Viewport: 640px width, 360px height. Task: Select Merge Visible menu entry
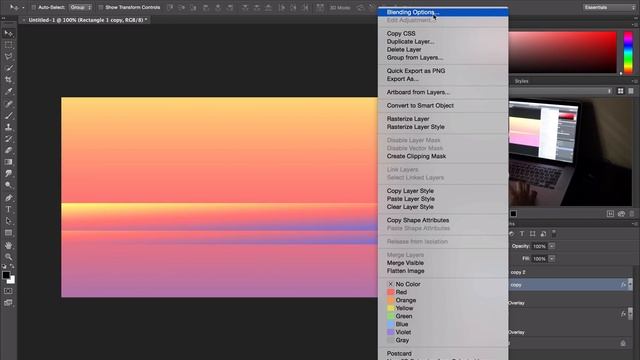pos(443,263)
